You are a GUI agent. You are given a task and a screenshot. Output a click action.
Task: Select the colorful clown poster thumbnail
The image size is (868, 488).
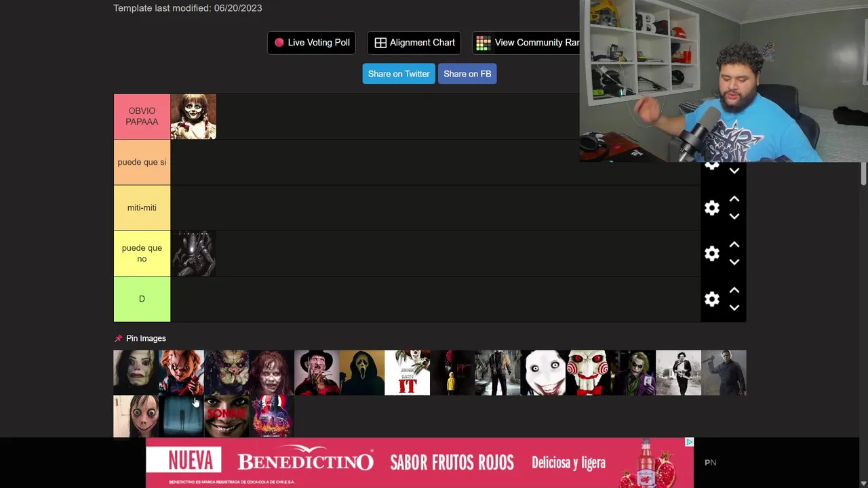271,416
